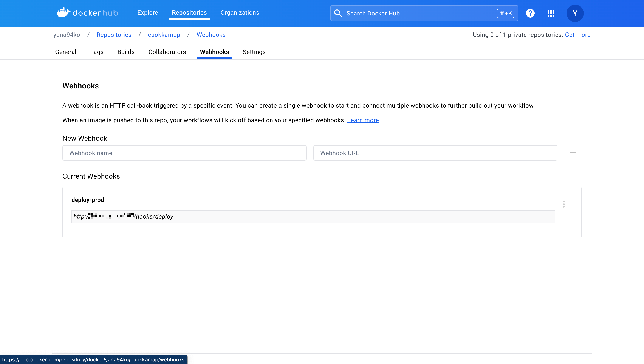Image resolution: width=644 pixels, height=364 pixels.
Task: Switch to the General tab
Action: (x=65, y=52)
